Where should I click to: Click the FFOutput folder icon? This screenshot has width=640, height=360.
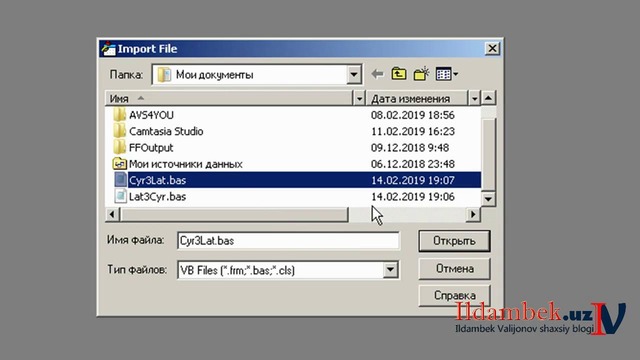point(119,147)
